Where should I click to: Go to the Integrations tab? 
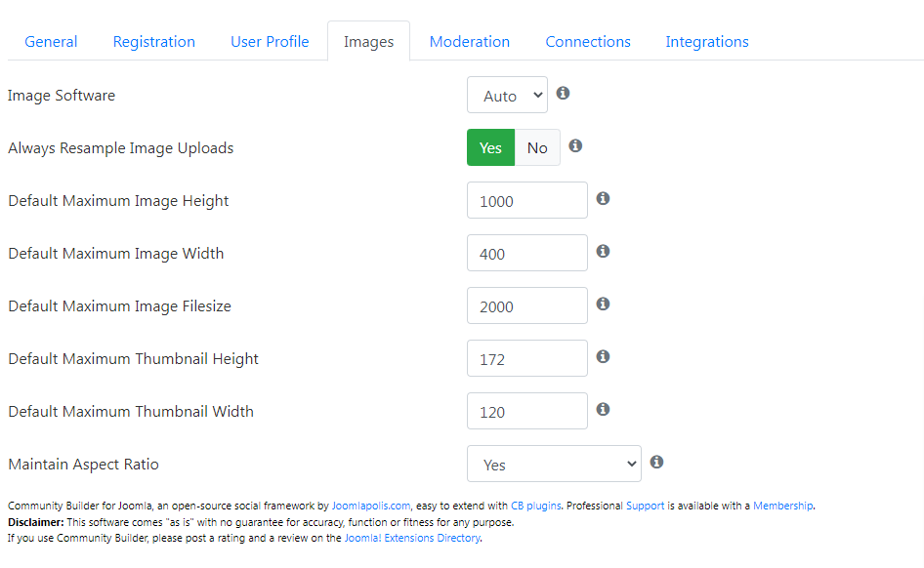pyautogui.click(x=707, y=42)
